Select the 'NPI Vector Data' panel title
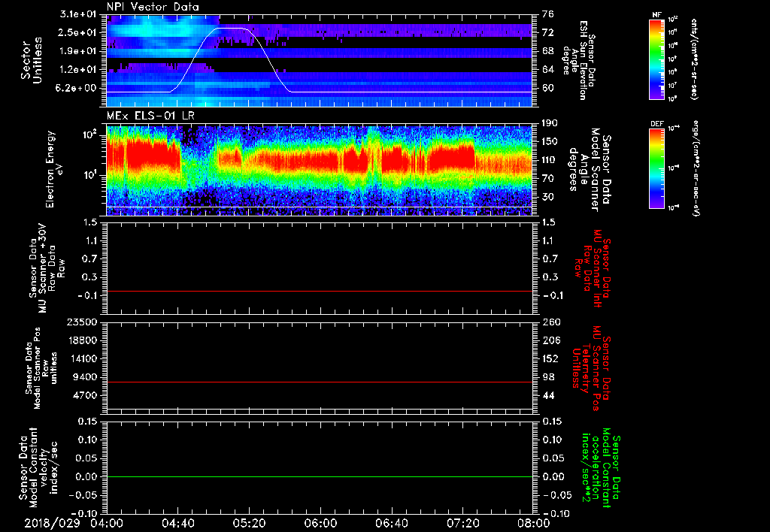770x532 pixels. (x=153, y=7)
